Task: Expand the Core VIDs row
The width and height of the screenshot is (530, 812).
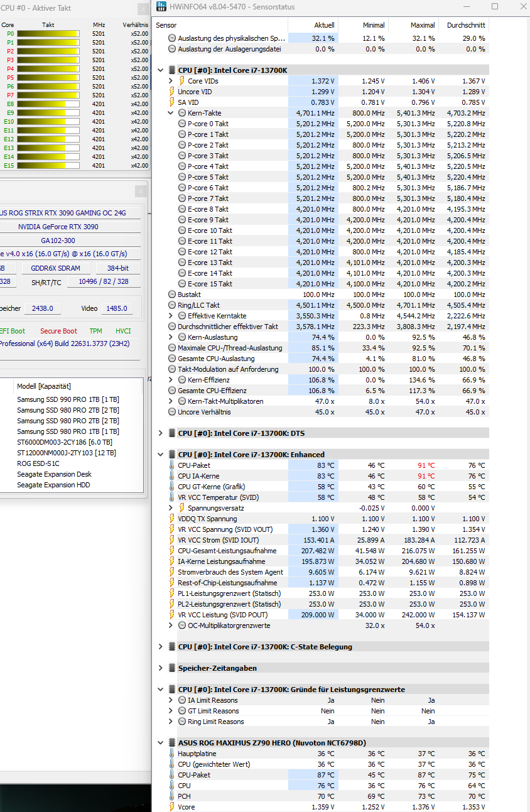Action: pos(171,81)
